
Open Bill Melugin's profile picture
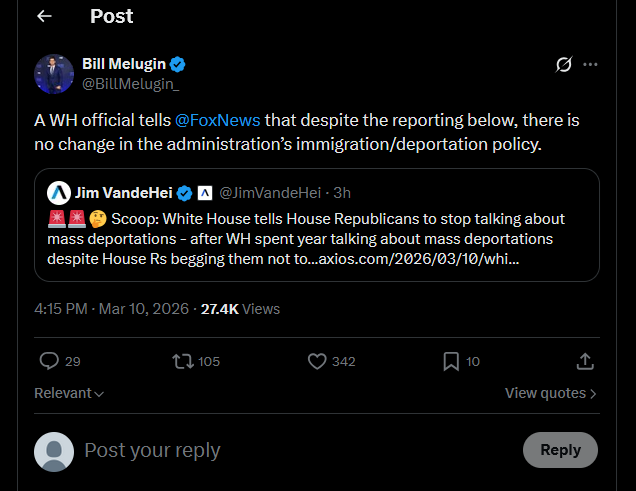click(54, 74)
